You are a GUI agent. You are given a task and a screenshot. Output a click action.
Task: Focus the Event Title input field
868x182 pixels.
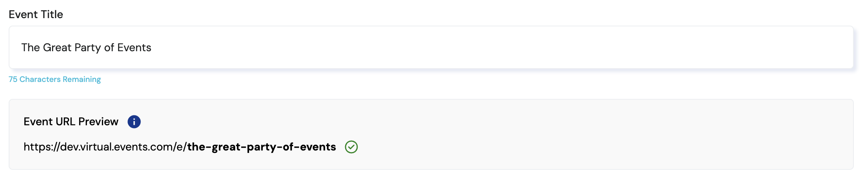point(472,48)
